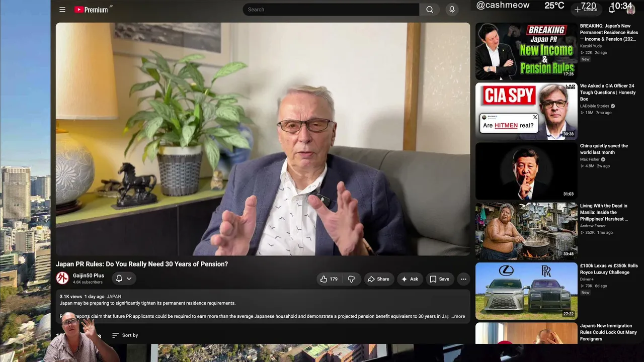Like the video with thumbs up
The width and height of the screenshot is (644, 362).
pos(330,279)
